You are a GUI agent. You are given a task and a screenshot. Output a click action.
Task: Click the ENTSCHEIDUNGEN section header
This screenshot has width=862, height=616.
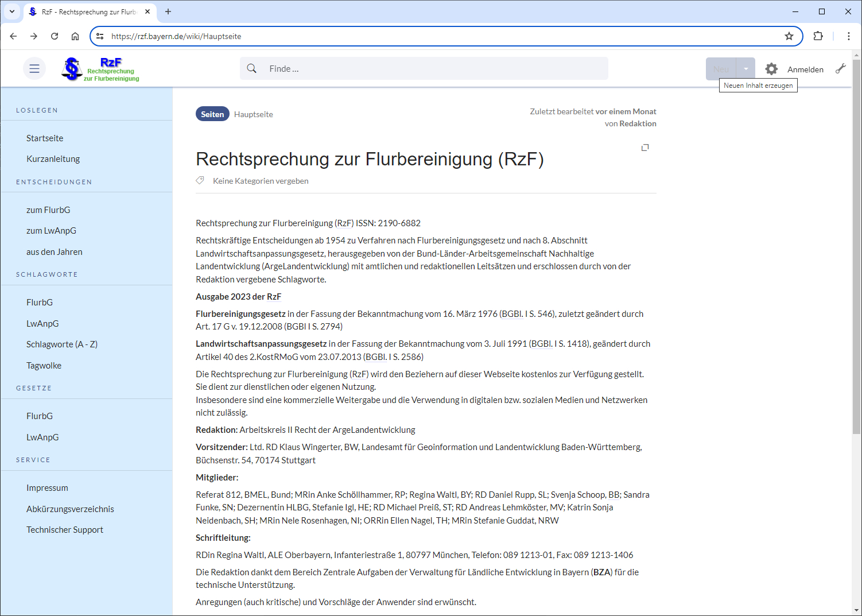[54, 182]
